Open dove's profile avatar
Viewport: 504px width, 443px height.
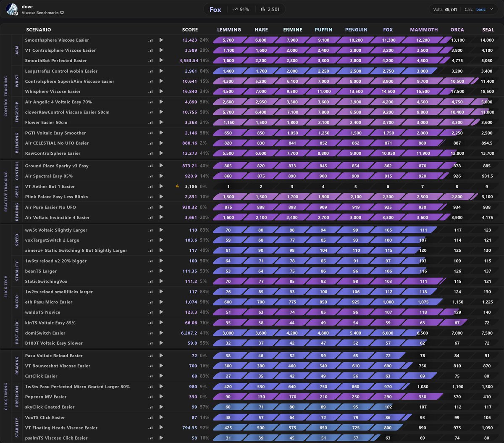point(12,9)
